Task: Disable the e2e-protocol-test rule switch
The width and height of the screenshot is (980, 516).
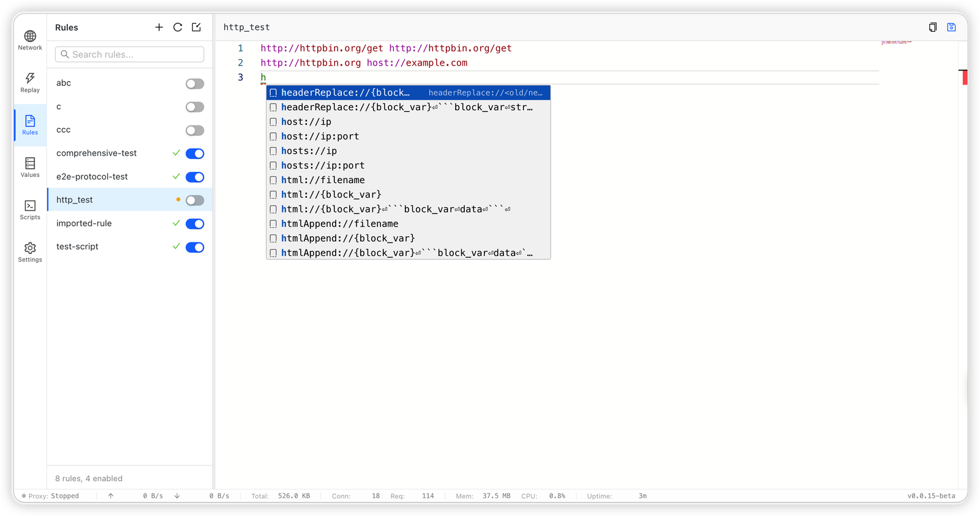Action: point(195,177)
